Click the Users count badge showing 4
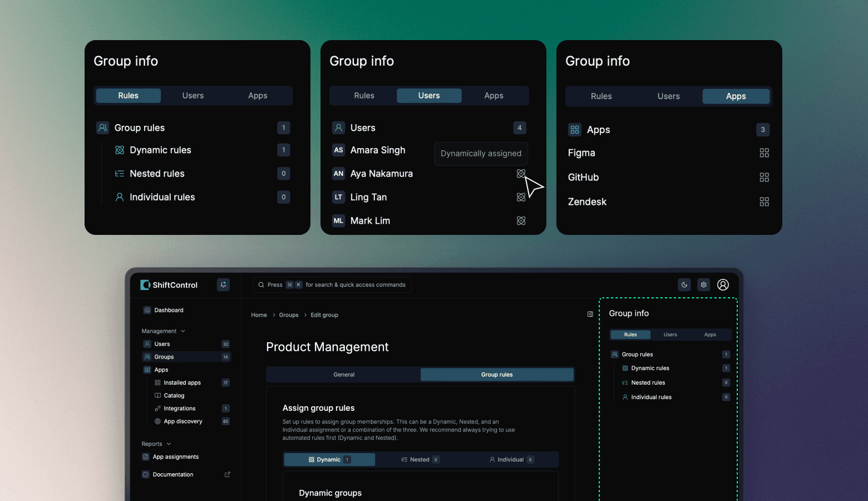 tap(520, 128)
